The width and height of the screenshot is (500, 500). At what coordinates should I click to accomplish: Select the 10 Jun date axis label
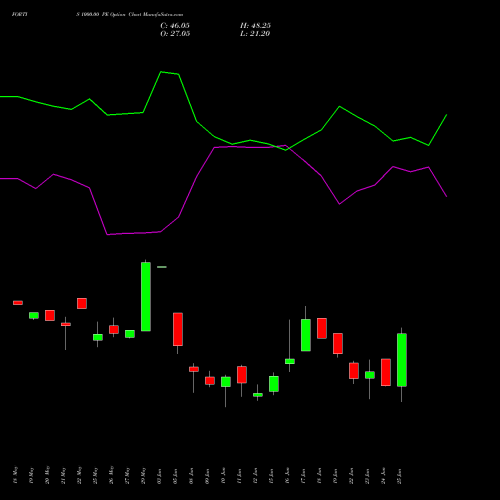click(x=223, y=475)
